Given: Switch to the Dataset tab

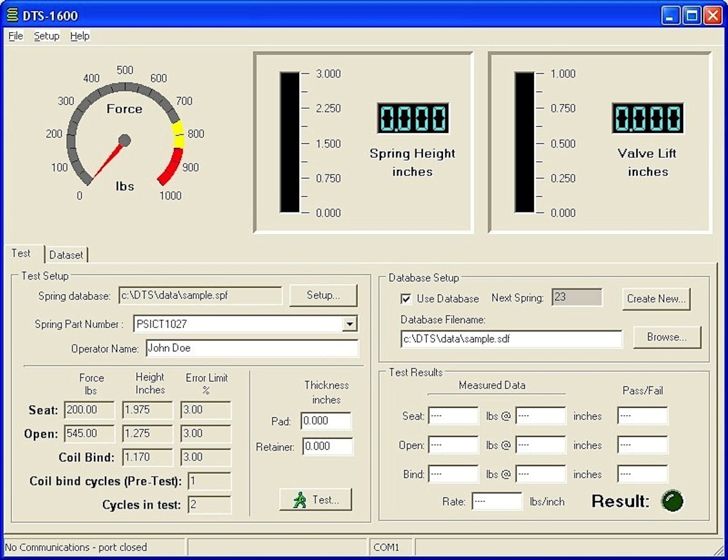Looking at the screenshot, I should click(67, 255).
